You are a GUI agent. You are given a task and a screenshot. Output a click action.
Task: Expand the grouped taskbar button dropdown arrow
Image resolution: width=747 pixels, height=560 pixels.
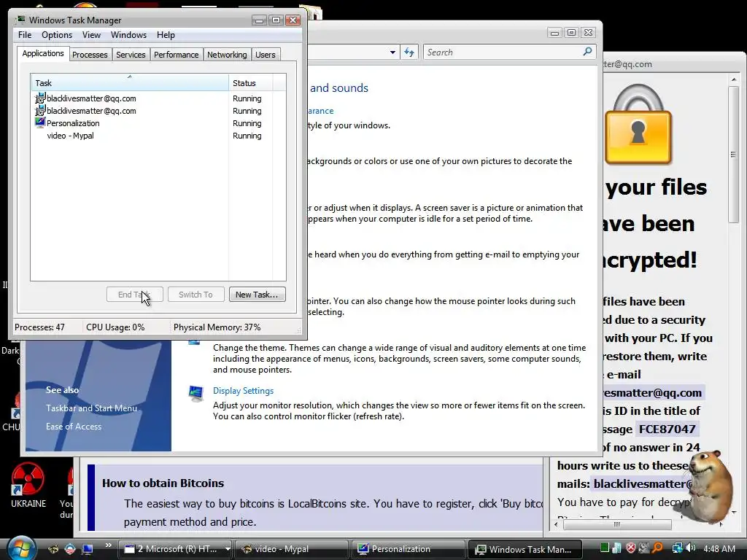tap(228, 549)
